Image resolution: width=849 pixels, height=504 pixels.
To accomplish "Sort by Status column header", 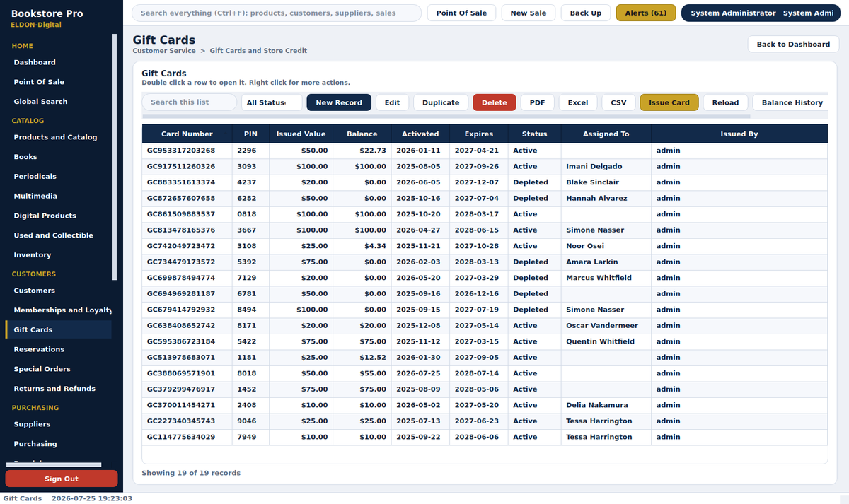I will 534,134.
